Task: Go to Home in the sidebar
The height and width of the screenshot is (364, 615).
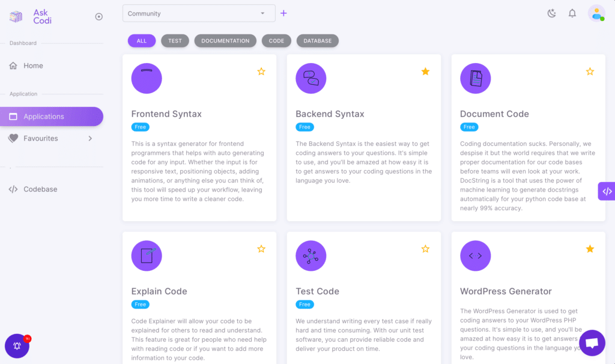Action: point(33,65)
